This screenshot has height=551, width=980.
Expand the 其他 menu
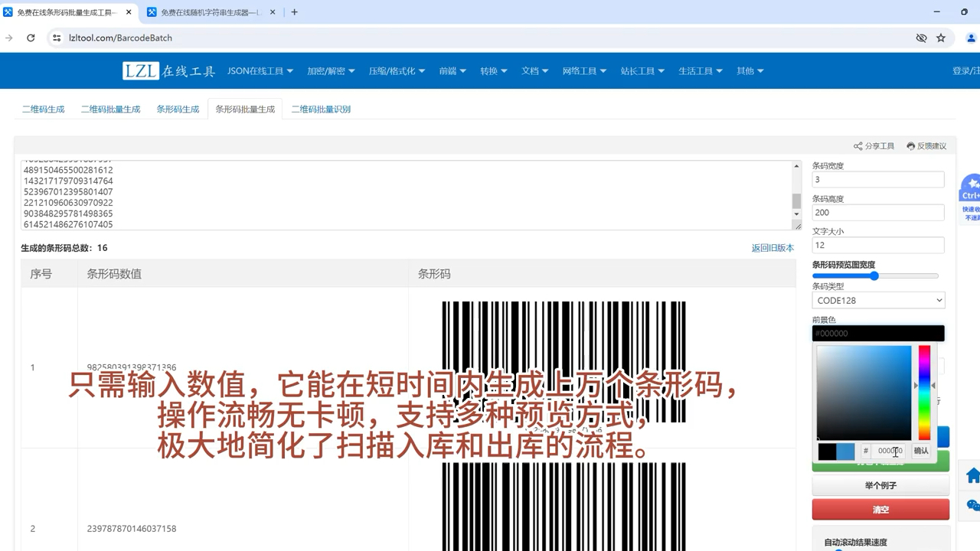(x=750, y=70)
